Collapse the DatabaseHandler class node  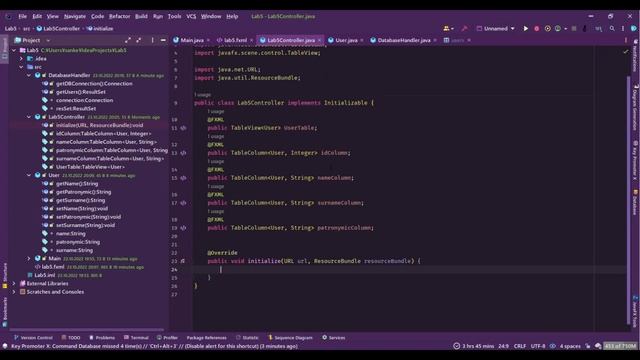click(x=29, y=75)
